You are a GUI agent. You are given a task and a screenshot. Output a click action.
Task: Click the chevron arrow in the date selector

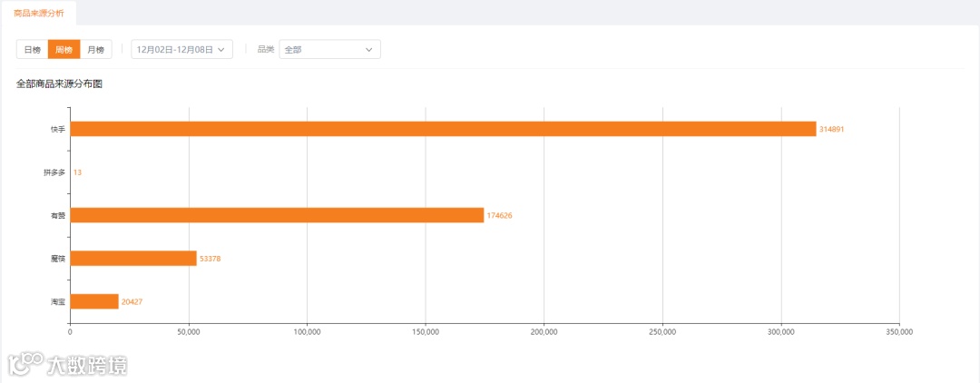[x=221, y=50]
